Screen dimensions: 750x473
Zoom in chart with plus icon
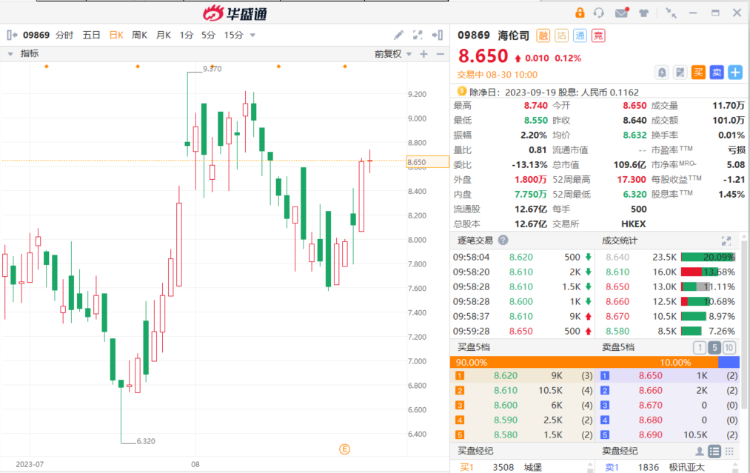click(x=424, y=54)
